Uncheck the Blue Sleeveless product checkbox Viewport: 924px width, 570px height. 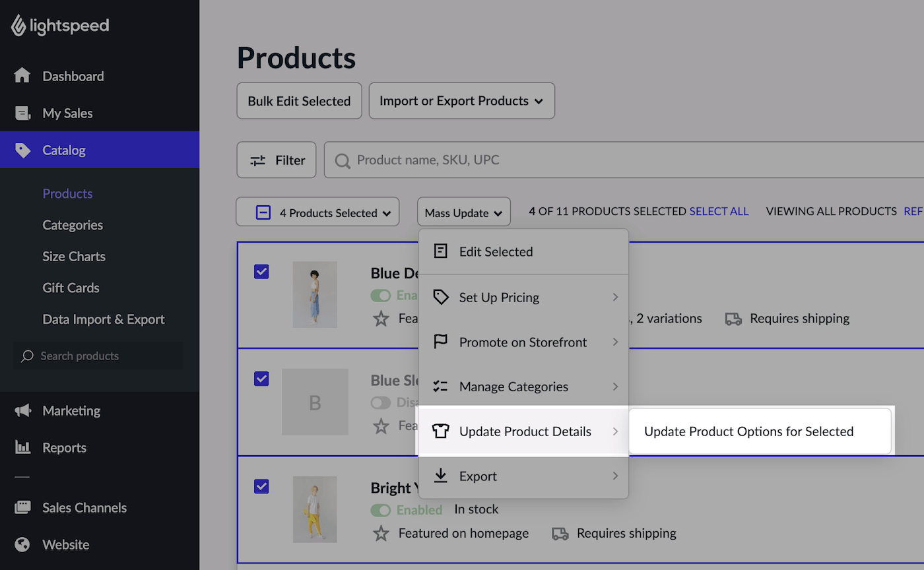(x=261, y=379)
